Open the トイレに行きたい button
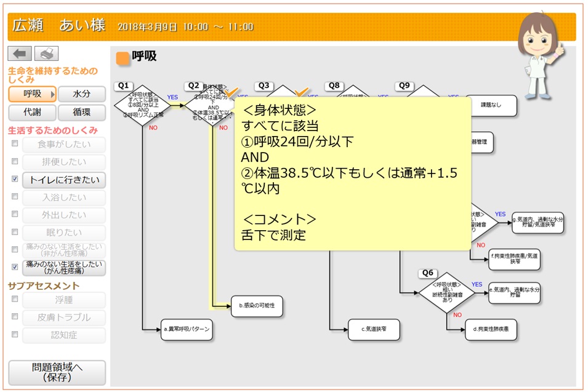588x392 pixels. click(64, 180)
